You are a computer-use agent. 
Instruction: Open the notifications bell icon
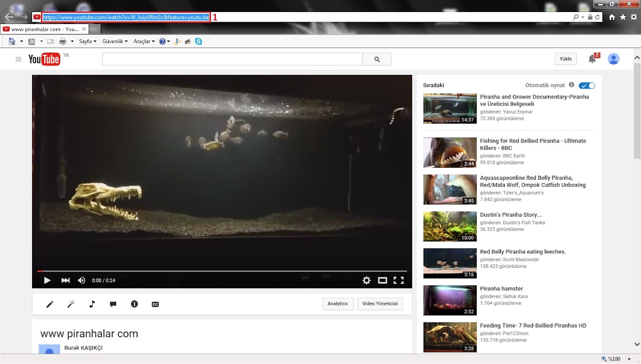coord(592,59)
